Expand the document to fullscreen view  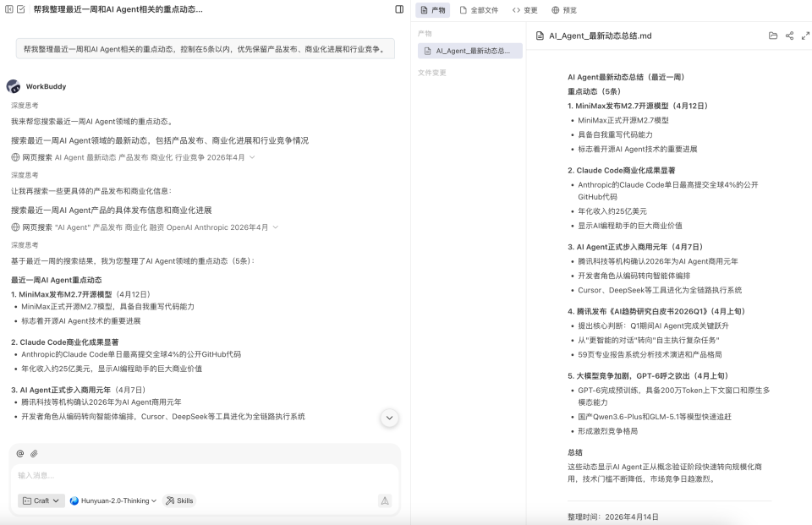click(x=806, y=36)
